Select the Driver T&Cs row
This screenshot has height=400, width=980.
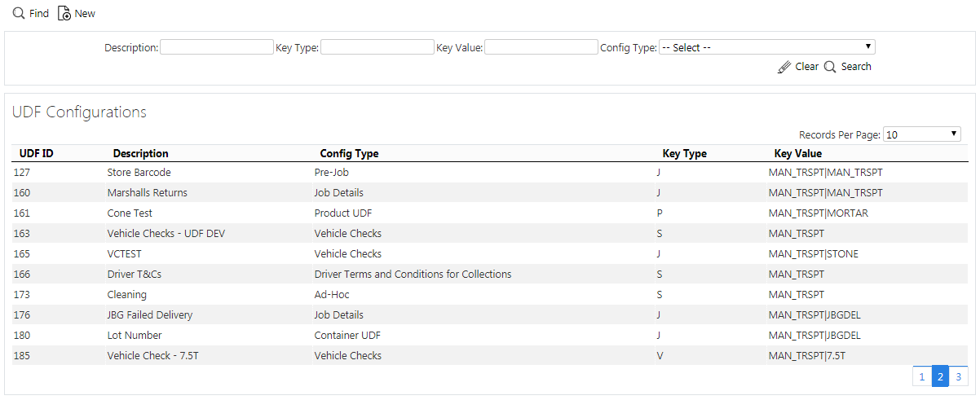(490, 275)
